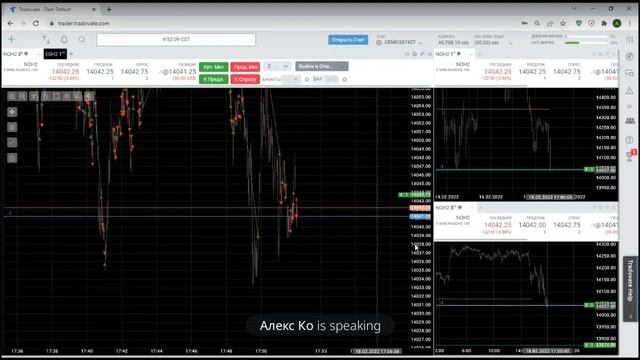
Task: Click the last icon in main chart toolbar
Action: 89,96
